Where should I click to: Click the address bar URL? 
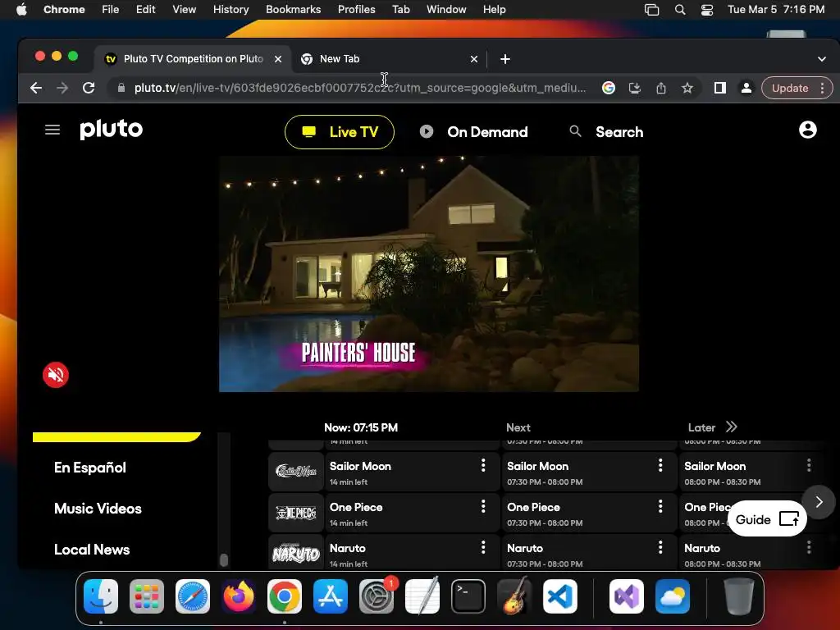coord(360,88)
